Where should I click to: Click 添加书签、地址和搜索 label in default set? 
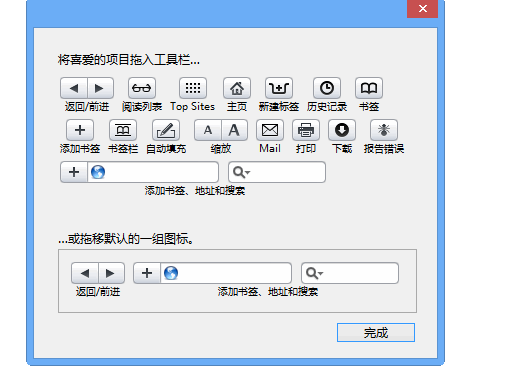coord(268,292)
